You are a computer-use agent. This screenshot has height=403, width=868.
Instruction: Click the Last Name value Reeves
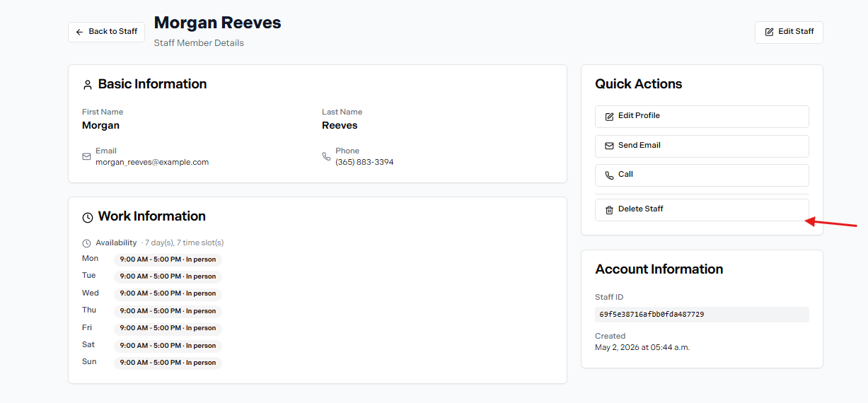tap(340, 125)
